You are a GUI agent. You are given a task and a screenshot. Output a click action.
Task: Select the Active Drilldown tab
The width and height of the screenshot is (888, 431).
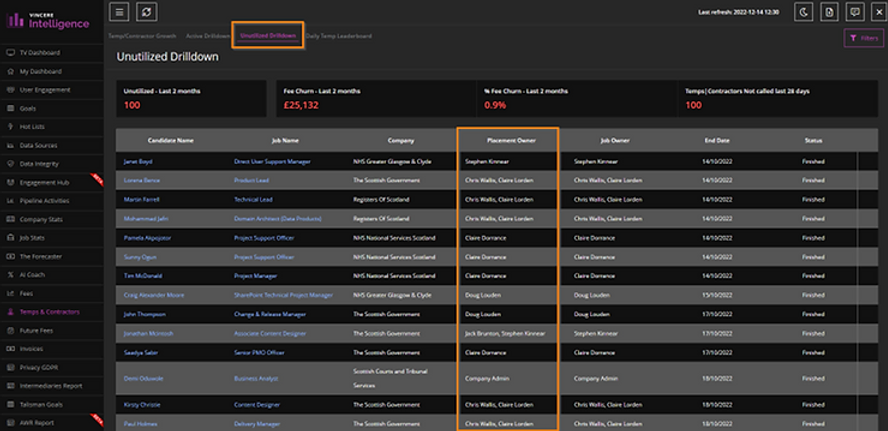208,36
